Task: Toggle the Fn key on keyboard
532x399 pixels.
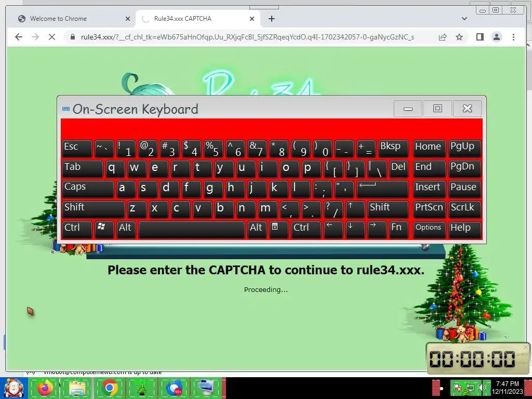Action: click(398, 230)
